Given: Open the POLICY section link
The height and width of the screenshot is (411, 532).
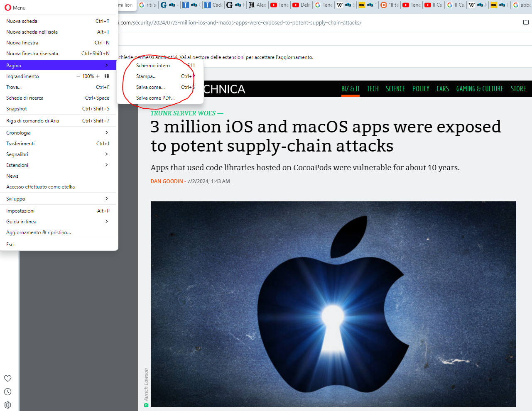Looking at the screenshot, I should point(421,89).
